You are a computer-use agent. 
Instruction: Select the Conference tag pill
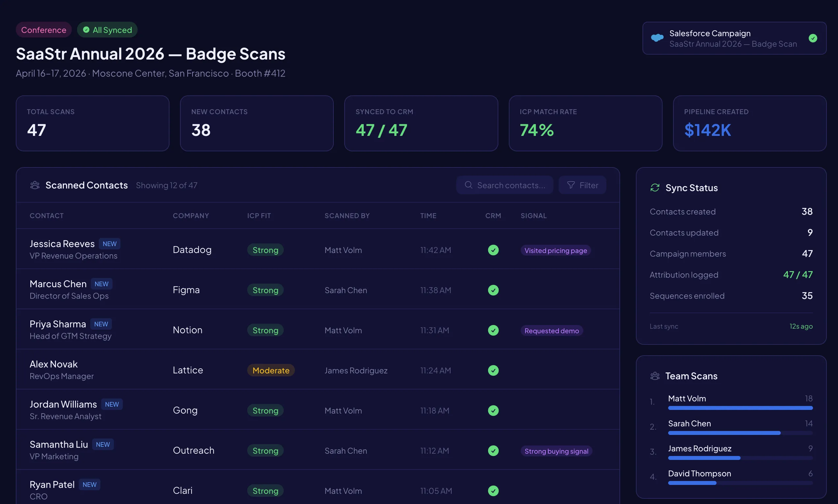[43, 30]
